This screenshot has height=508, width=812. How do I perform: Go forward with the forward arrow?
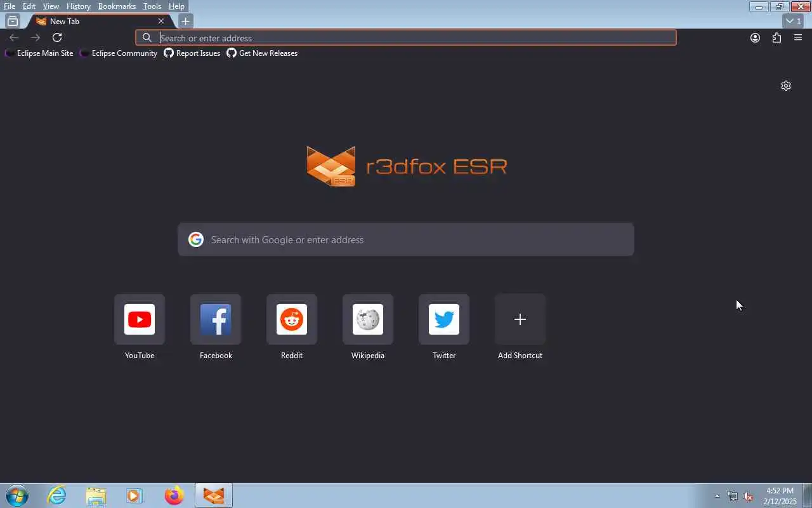(x=36, y=37)
